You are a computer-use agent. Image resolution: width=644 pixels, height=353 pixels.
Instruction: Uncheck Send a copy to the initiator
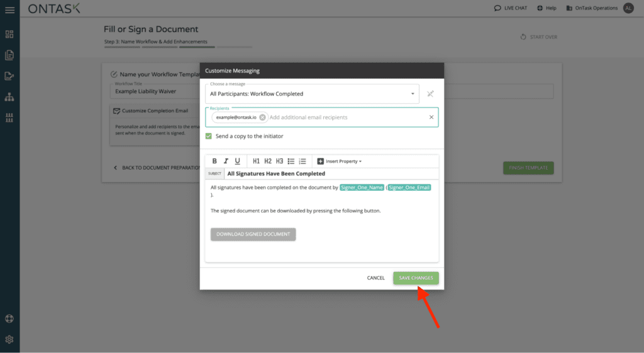click(209, 136)
